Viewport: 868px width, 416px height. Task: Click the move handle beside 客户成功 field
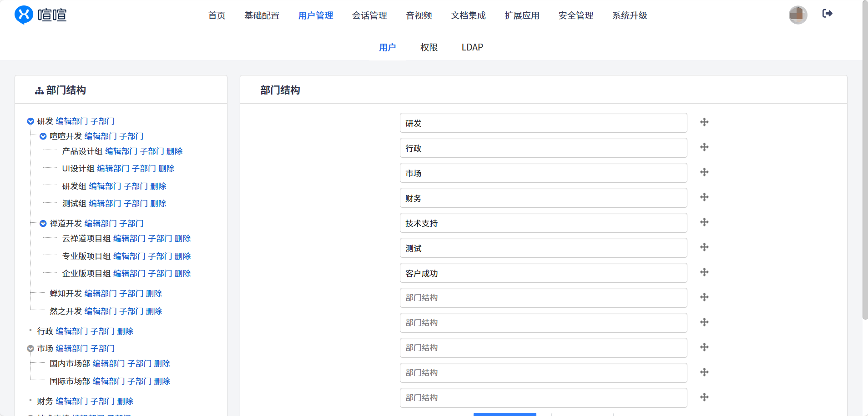704,272
